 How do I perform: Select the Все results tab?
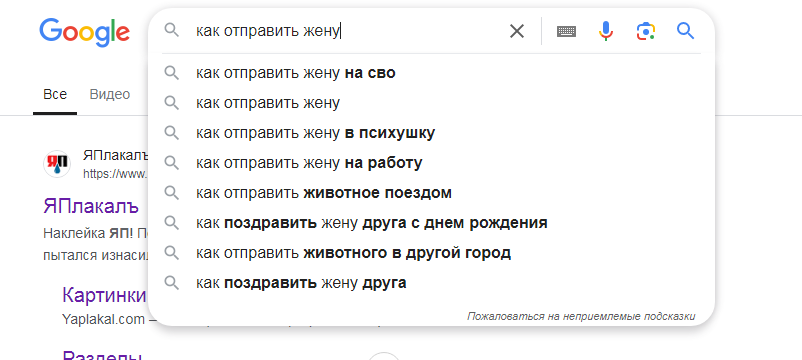[x=55, y=95]
